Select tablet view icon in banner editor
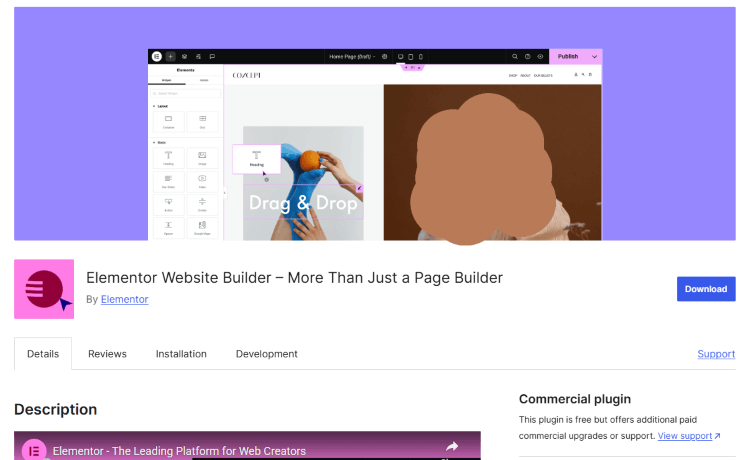 (x=410, y=56)
